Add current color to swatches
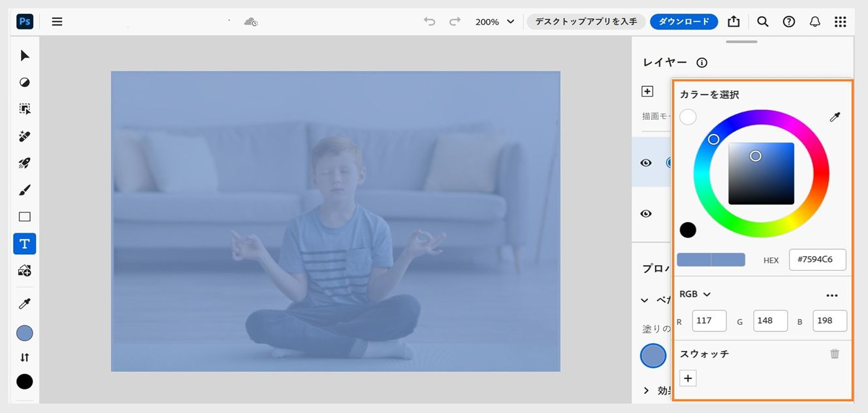 tap(688, 378)
